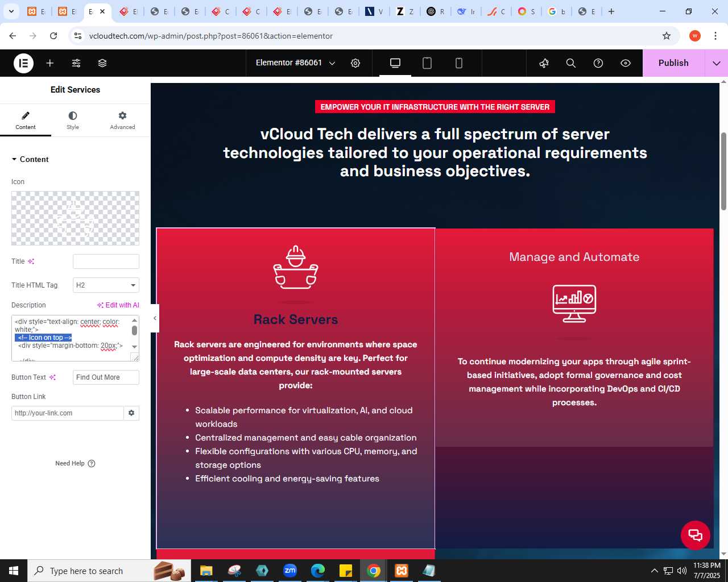The image size is (728, 582).
Task: Open Microsoft Edge from the taskbar
Action: (x=318, y=571)
